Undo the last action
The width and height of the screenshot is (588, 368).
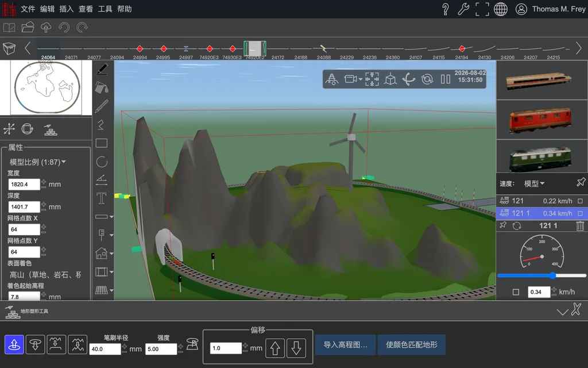click(64, 28)
